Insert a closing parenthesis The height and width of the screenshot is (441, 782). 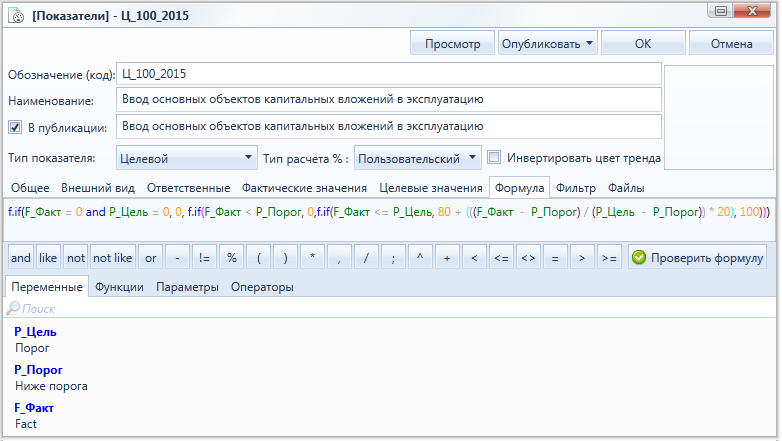(x=285, y=257)
